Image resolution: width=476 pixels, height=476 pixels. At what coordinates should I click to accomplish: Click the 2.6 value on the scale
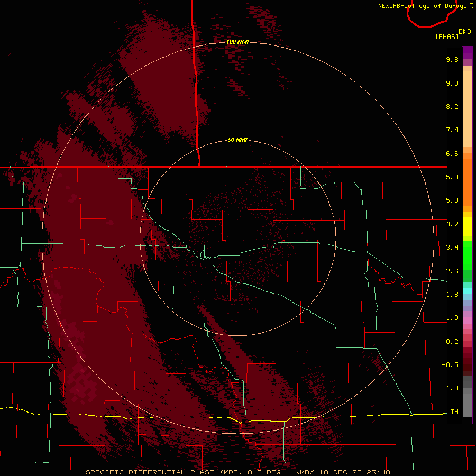click(x=452, y=271)
